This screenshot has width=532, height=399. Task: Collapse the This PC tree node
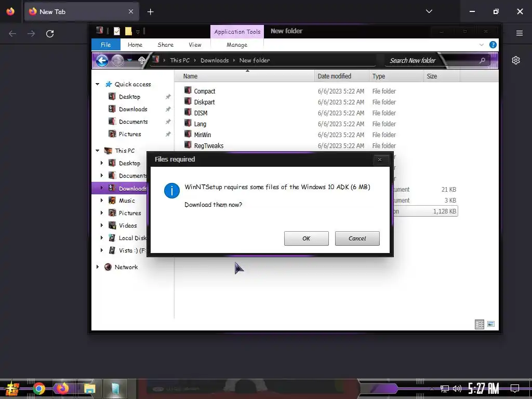pyautogui.click(x=97, y=150)
